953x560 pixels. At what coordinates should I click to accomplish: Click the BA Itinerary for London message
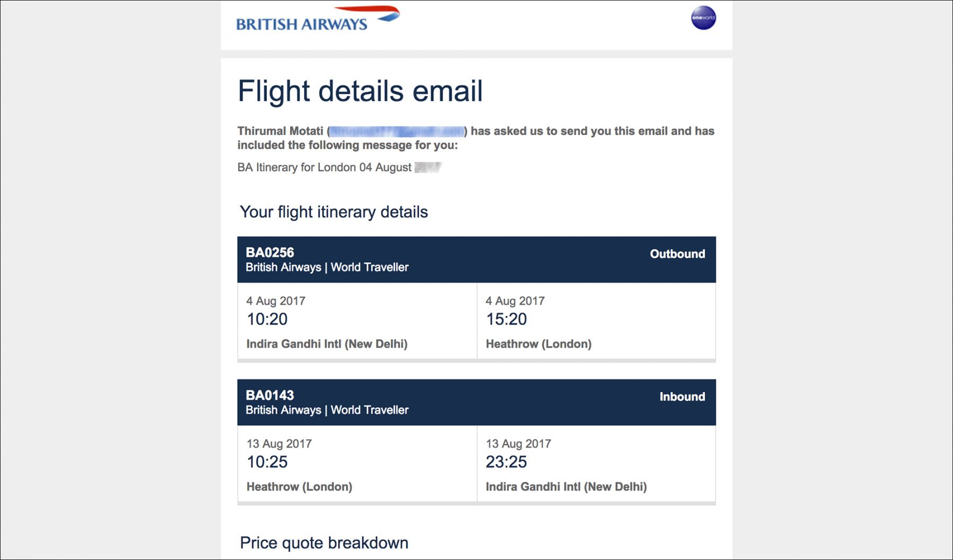coord(324,168)
